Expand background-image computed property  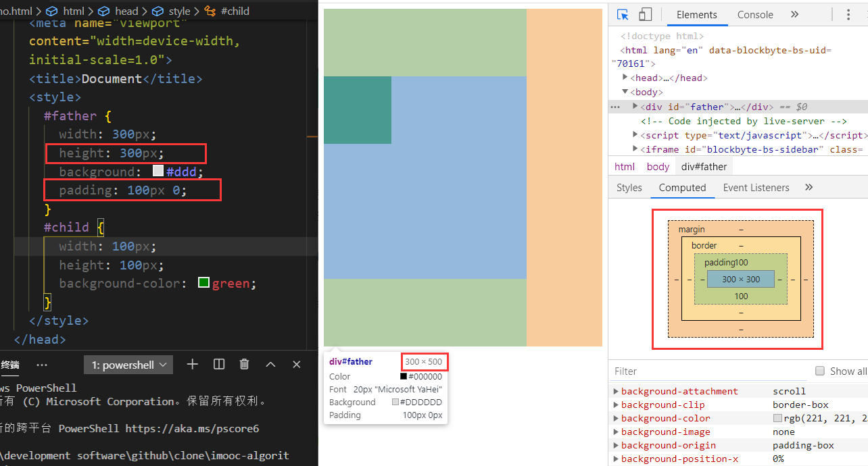pyautogui.click(x=616, y=432)
